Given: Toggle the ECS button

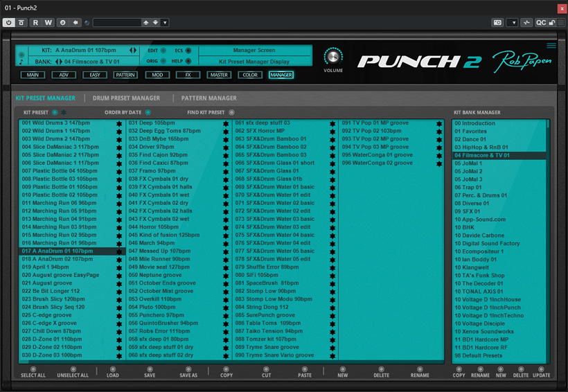Looking at the screenshot, I should click(x=188, y=51).
